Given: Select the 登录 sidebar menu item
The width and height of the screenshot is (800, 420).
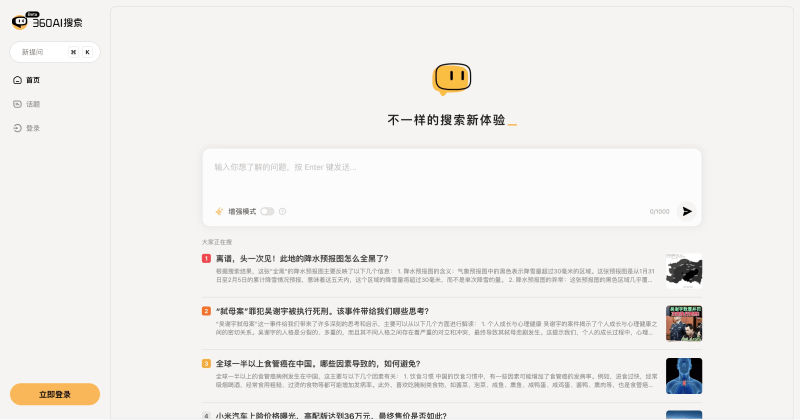Looking at the screenshot, I should (x=33, y=128).
